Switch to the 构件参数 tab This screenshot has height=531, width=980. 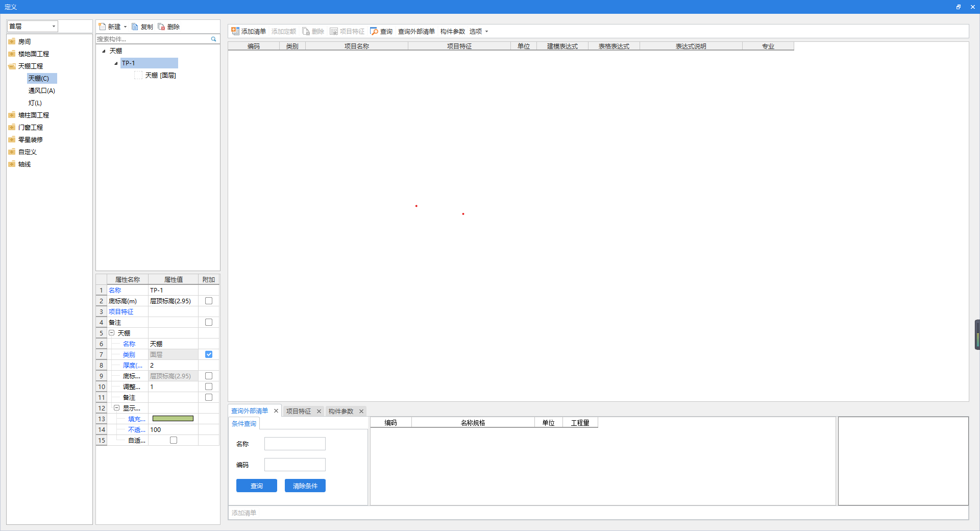tap(341, 411)
